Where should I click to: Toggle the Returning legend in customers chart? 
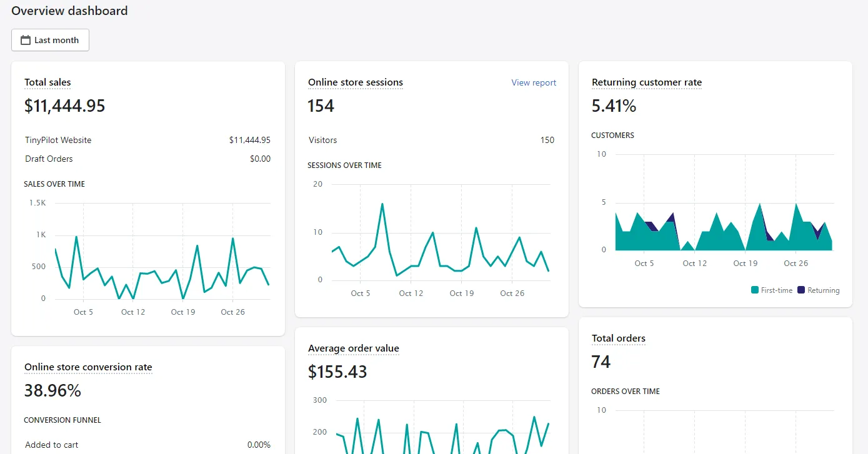coord(823,290)
